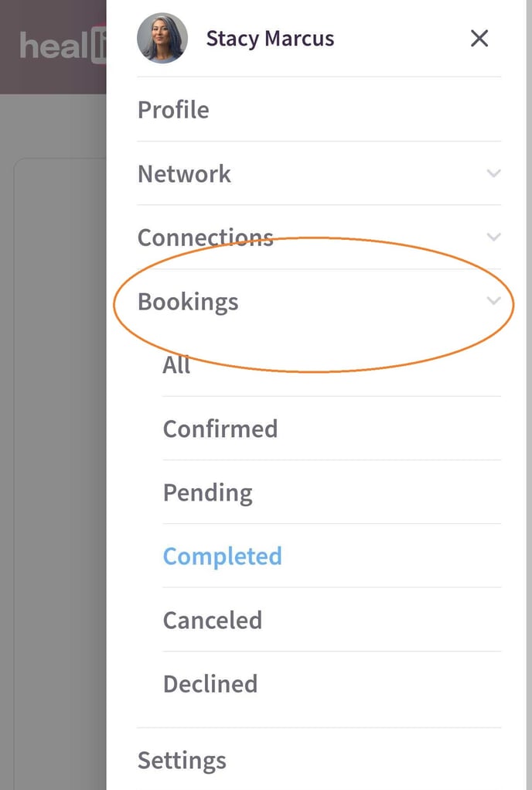Viewport: 532px width, 790px height.
Task: Show All bookings
Action: pos(176,364)
